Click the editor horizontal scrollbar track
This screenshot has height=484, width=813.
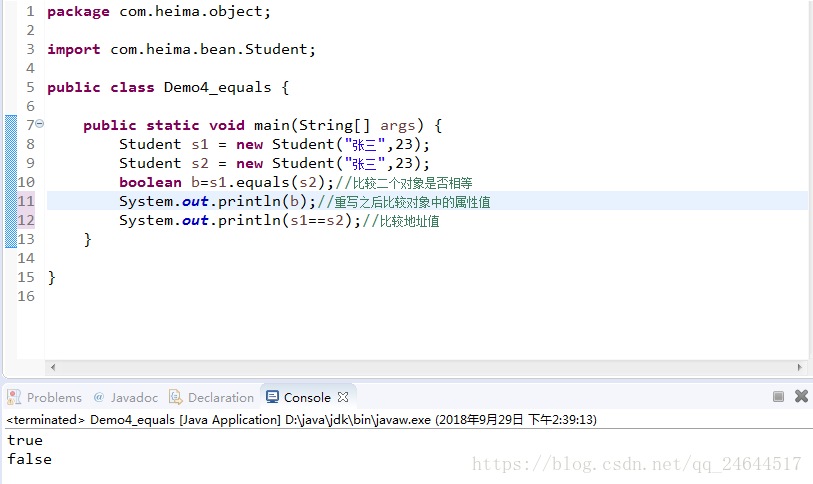pos(426,367)
